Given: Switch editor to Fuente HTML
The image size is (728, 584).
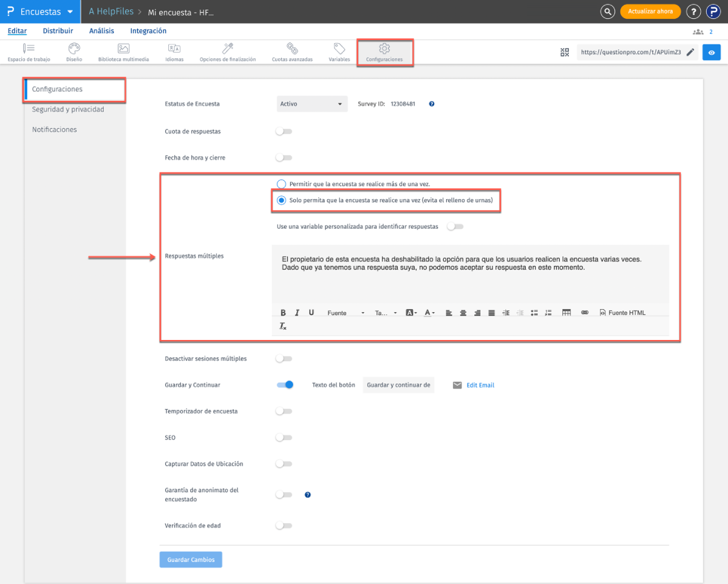Looking at the screenshot, I should (x=622, y=313).
